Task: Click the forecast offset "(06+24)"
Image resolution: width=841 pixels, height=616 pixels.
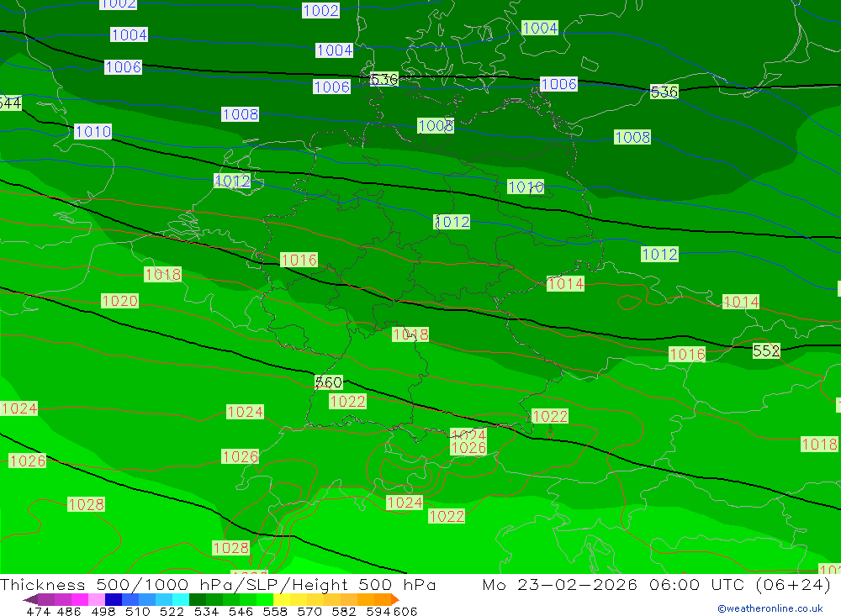Action: tap(793, 584)
